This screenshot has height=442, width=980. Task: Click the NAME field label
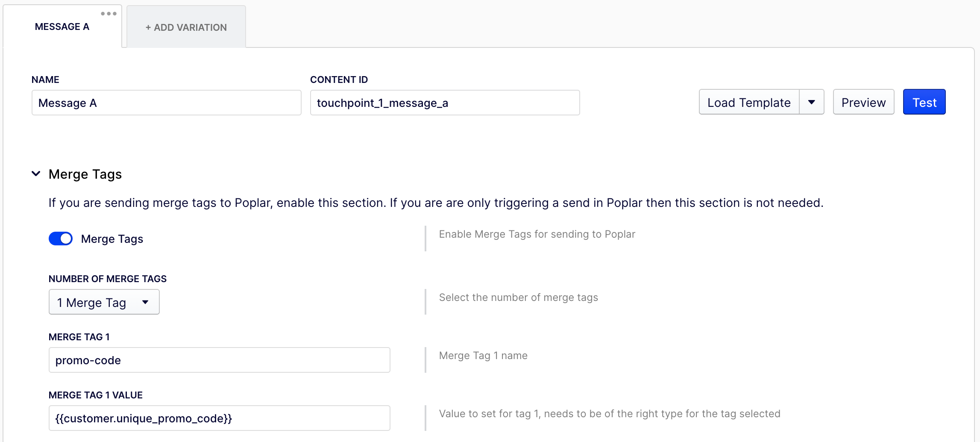pos(45,80)
